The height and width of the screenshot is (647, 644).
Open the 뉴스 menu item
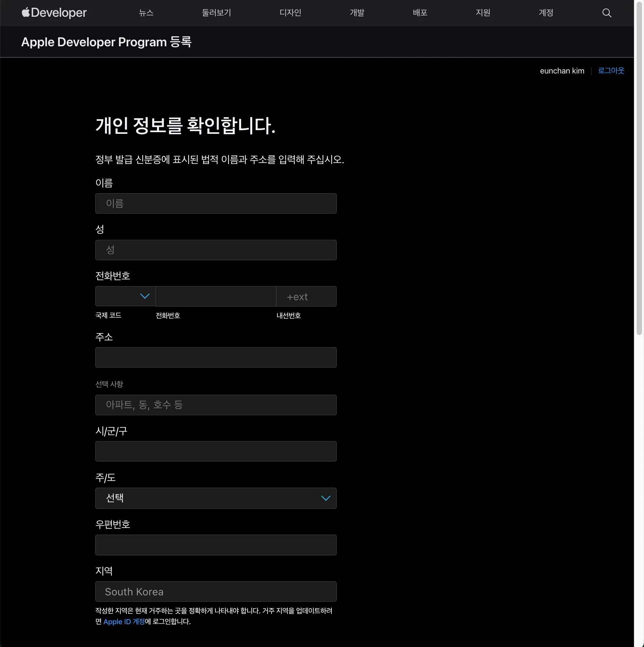coord(146,13)
